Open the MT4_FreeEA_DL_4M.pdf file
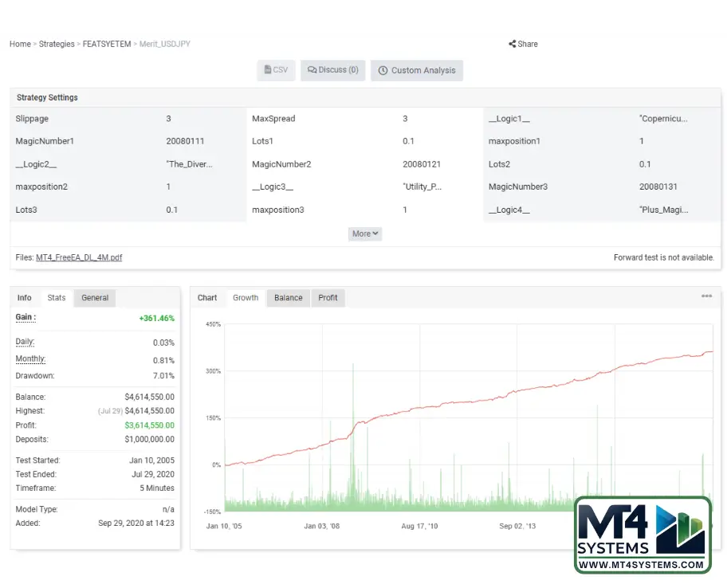The image size is (727, 588). pos(79,257)
